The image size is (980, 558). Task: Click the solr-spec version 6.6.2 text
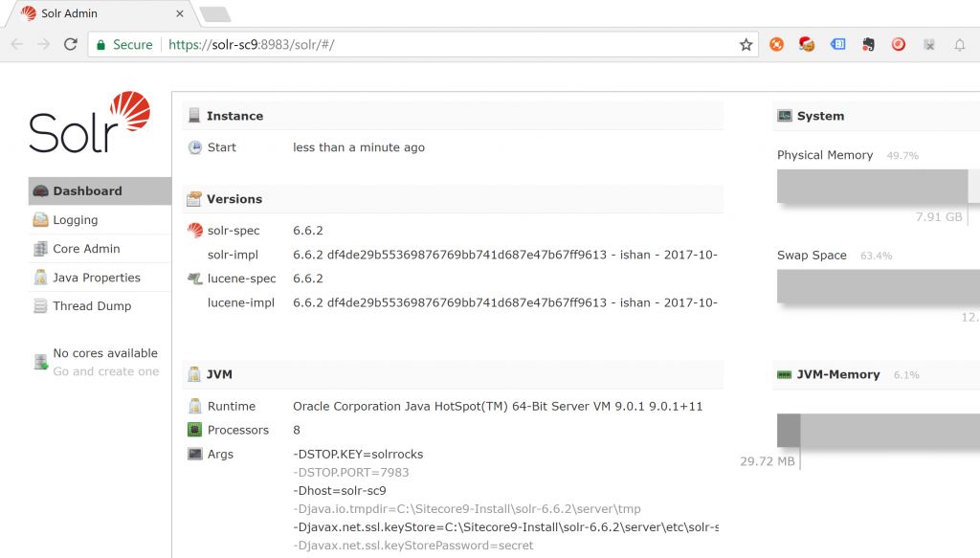coord(308,231)
